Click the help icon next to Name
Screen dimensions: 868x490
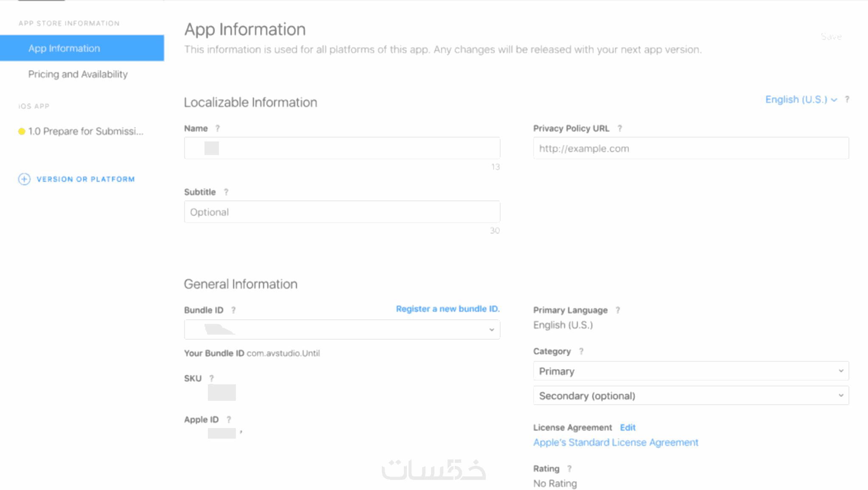[x=218, y=128]
